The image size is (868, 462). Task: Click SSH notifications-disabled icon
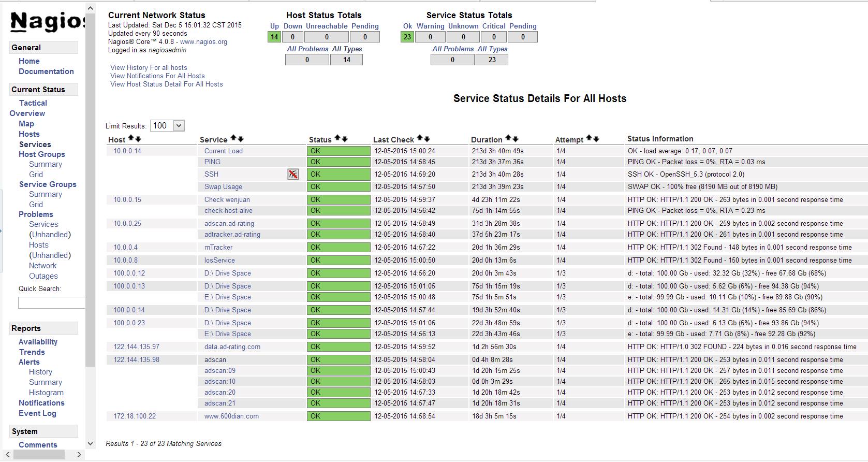(293, 175)
